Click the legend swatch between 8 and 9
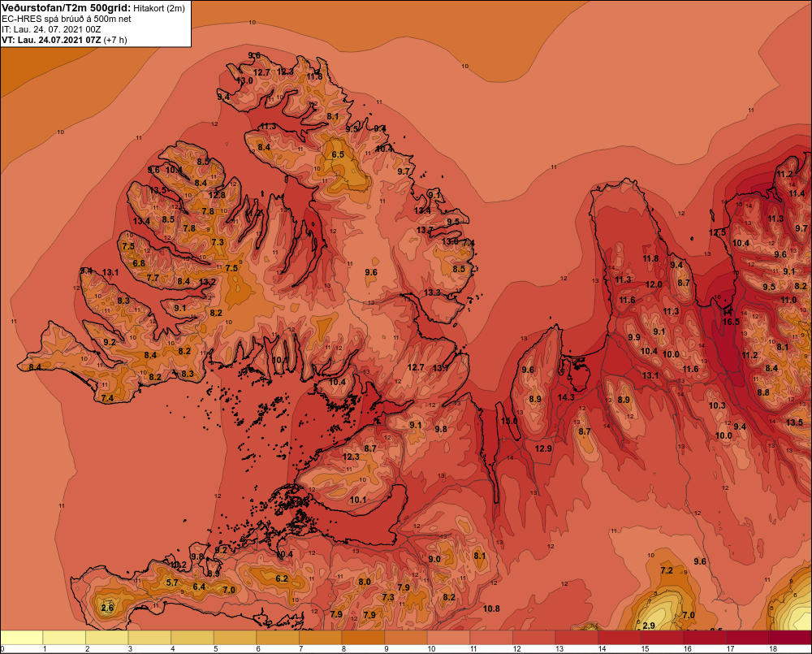Image resolution: width=812 pixels, height=654 pixels. point(363,637)
